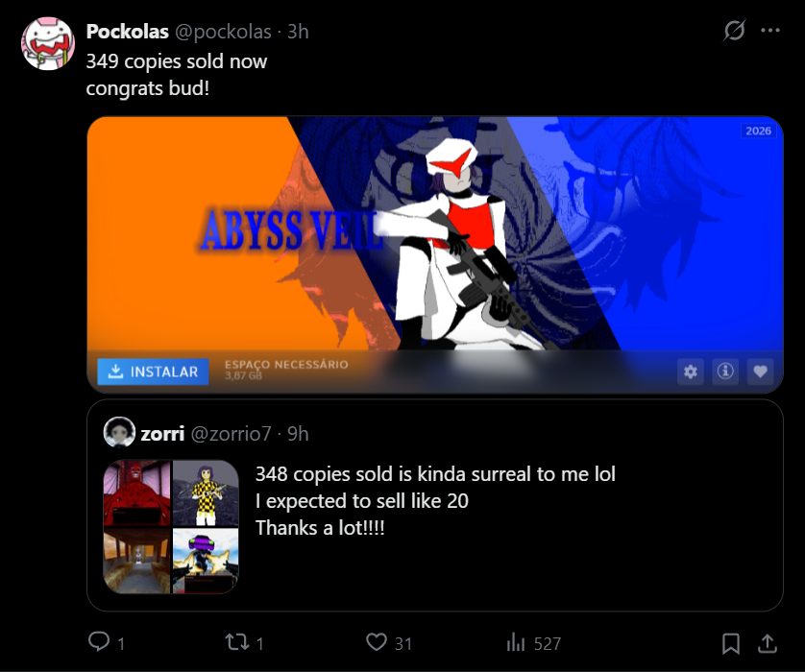Screen dimensions: 805x672
Task: Click the reply speech bubble icon
Action: tap(99, 641)
